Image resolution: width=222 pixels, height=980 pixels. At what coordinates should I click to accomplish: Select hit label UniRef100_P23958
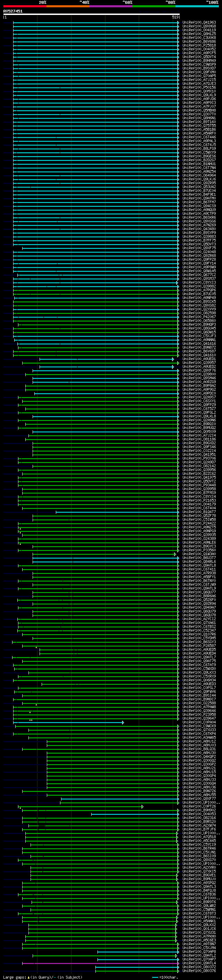click(x=199, y=714)
